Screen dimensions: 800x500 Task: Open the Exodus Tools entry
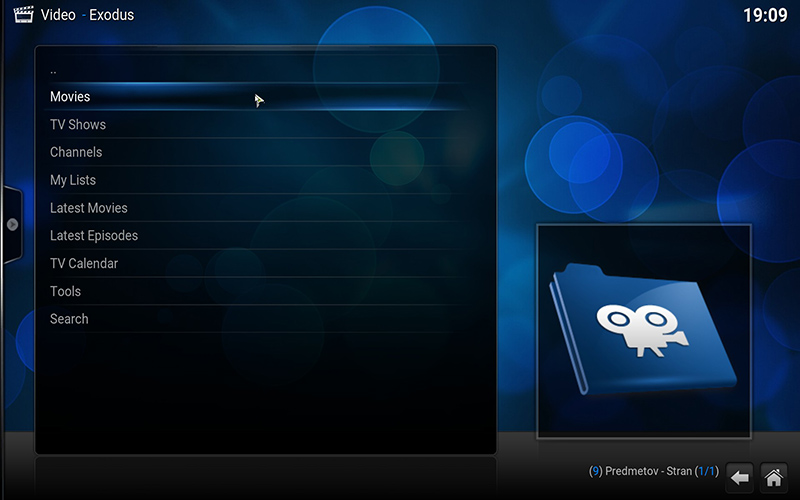66,291
